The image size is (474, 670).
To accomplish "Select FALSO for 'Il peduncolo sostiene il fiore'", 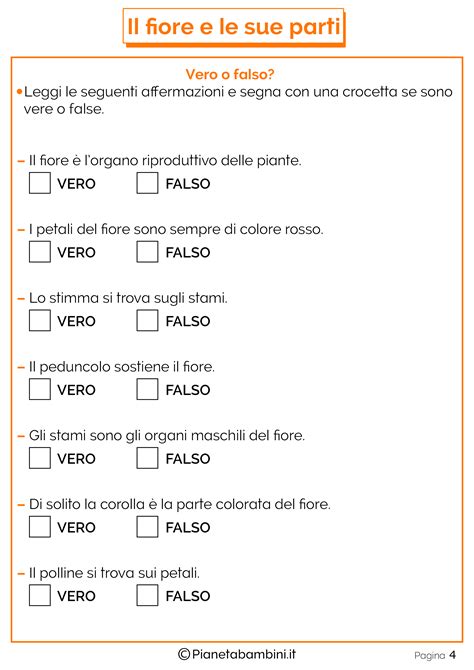I will pyautogui.click(x=147, y=389).
